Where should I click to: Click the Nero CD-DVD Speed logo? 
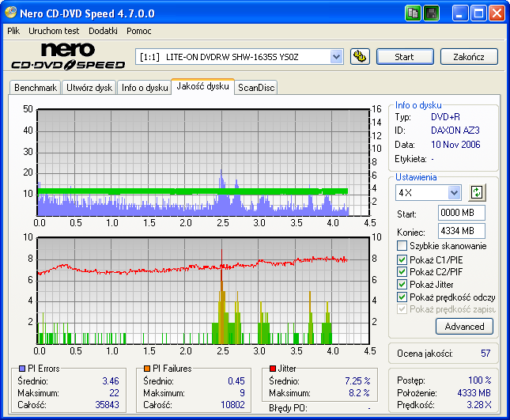(x=68, y=56)
